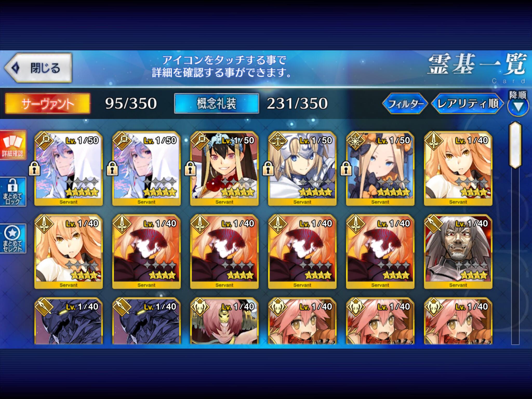Toggle the padlock on the Ruler card
This screenshot has width=532, height=399.
tap(268, 168)
